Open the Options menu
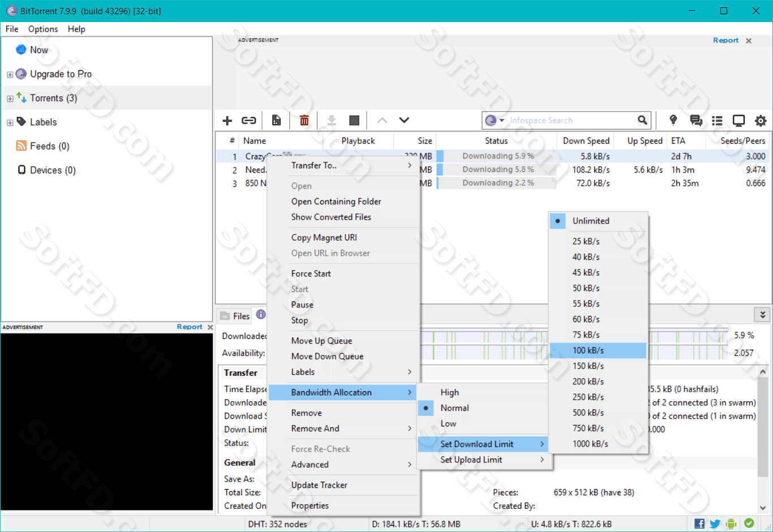Image resolution: width=773 pixels, height=532 pixels. (43, 29)
